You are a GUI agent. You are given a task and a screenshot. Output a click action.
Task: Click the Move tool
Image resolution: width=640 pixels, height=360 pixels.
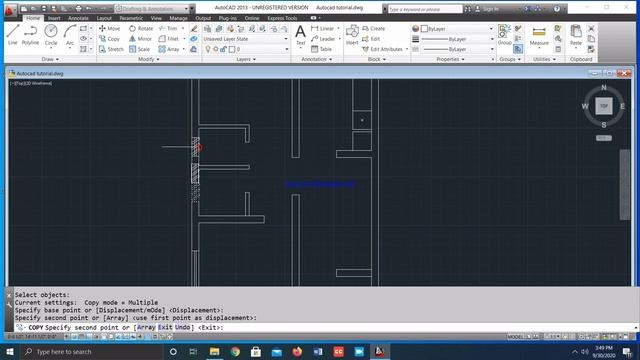[x=109, y=29]
